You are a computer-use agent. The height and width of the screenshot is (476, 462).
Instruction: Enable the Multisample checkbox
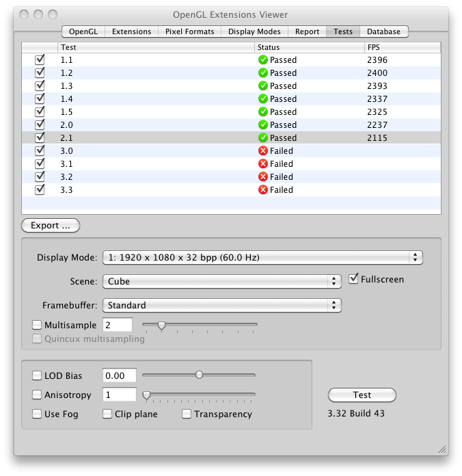coord(37,325)
